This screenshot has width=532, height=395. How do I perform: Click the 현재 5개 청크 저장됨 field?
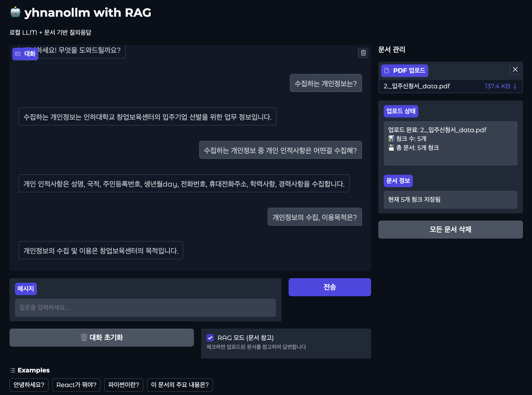click(450, 199)
